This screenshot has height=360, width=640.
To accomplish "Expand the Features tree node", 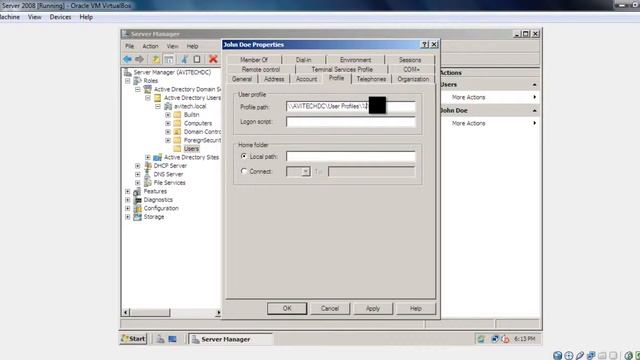I will tap(128, 191).
